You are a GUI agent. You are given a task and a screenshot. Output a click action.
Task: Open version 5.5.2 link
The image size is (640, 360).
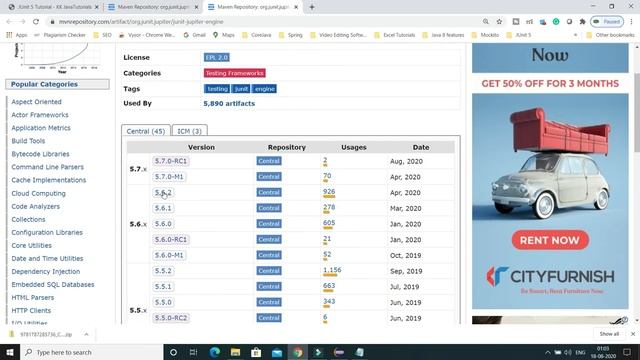pos(163,271)
